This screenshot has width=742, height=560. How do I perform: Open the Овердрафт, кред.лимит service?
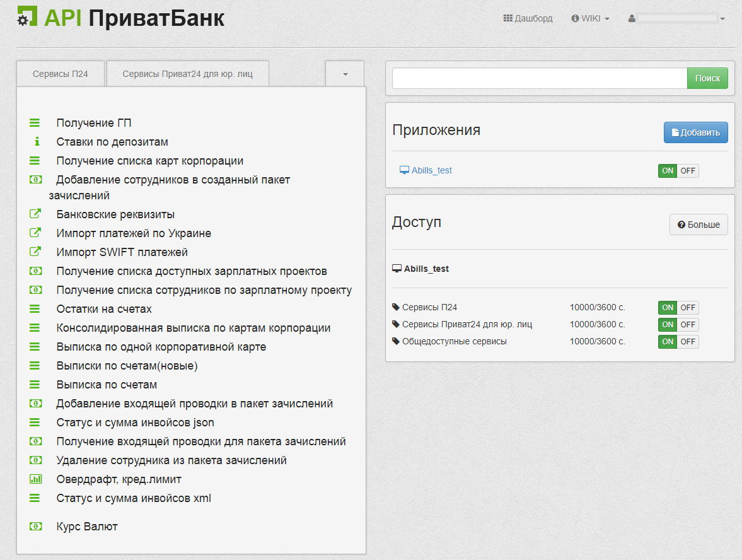point(119,479)
